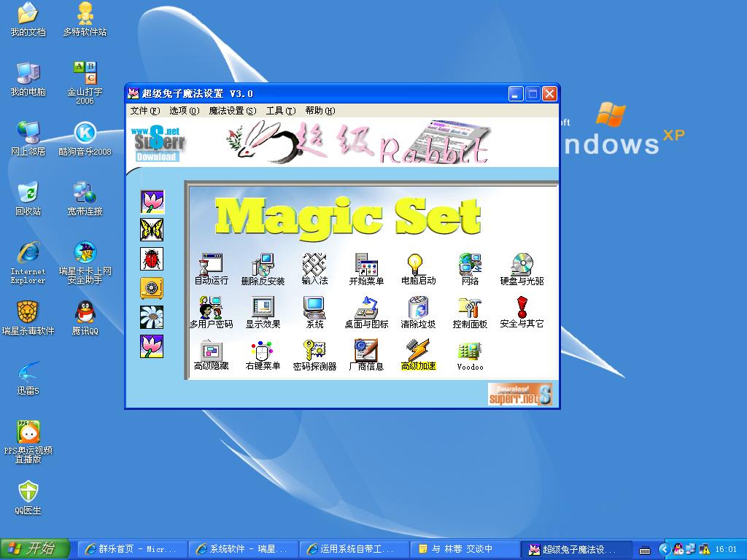Select the QQ医生 shield icon
This screenshot has width=747, height=560.
tap(28, 497)
